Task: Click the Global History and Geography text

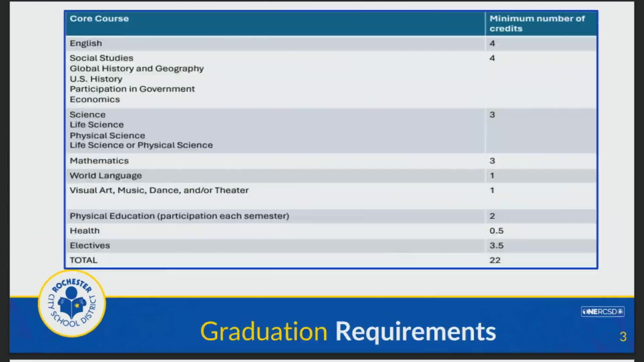Action: (137, 69)
